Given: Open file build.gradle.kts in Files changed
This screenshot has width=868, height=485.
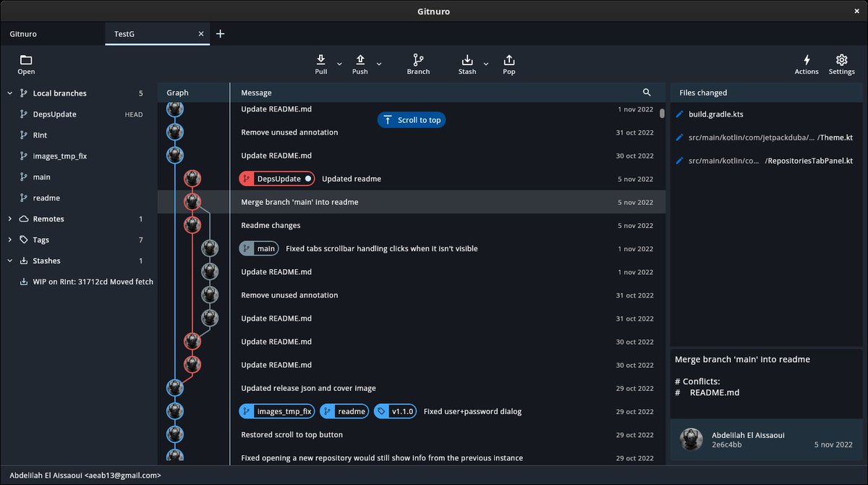Looking at the screenshot, I should (766, 114).
